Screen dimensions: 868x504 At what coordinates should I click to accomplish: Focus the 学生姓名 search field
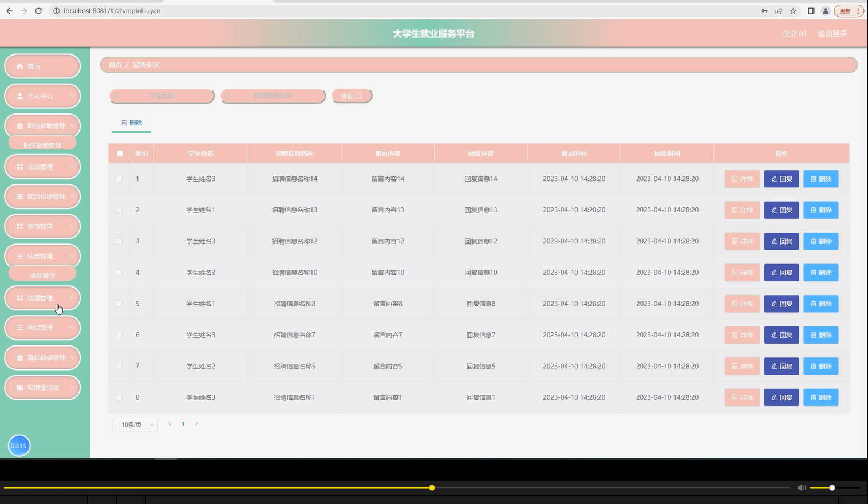click(161, 96)
